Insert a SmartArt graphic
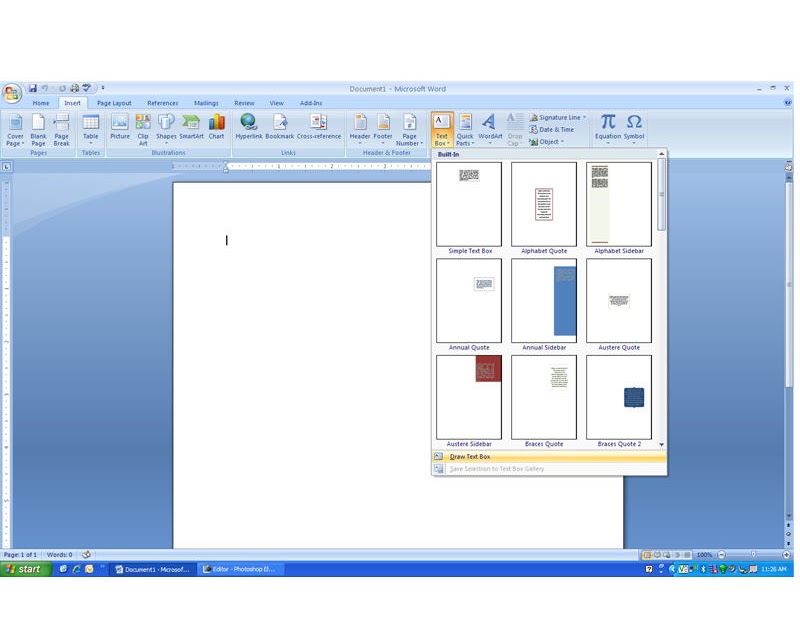Viewport: 800px width, 630px height. (192, 125)
